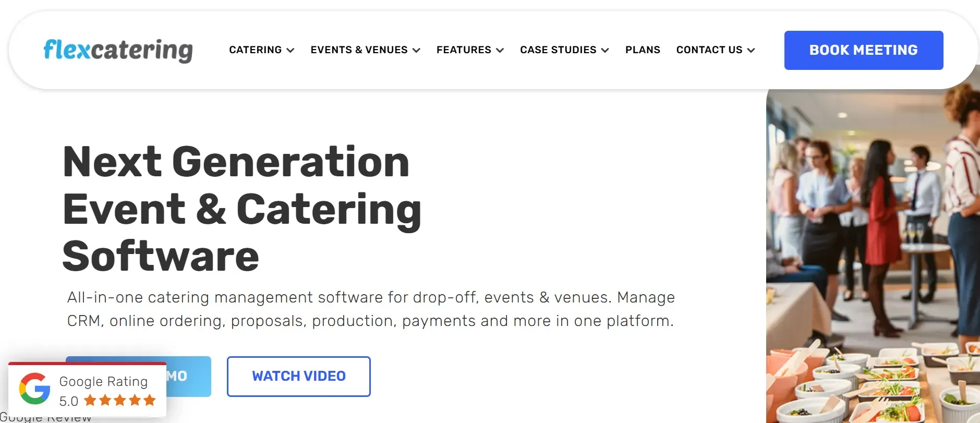Open the Google Rating badge text
980x423 pixels.
tap(103, 381)
